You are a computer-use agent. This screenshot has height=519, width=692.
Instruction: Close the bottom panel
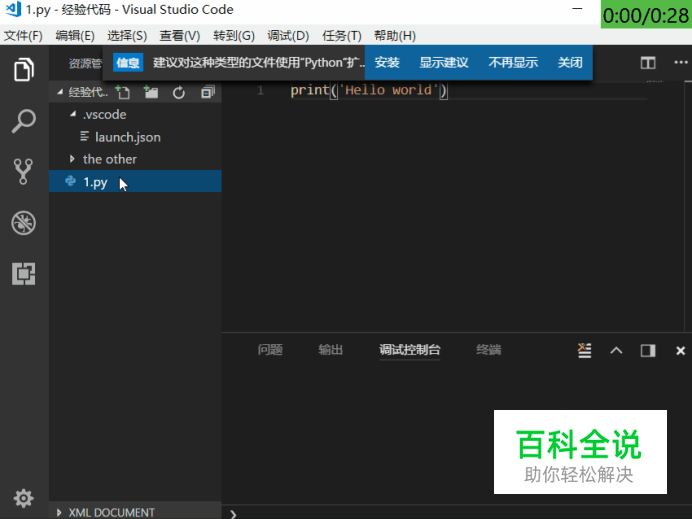click(681, 350)
